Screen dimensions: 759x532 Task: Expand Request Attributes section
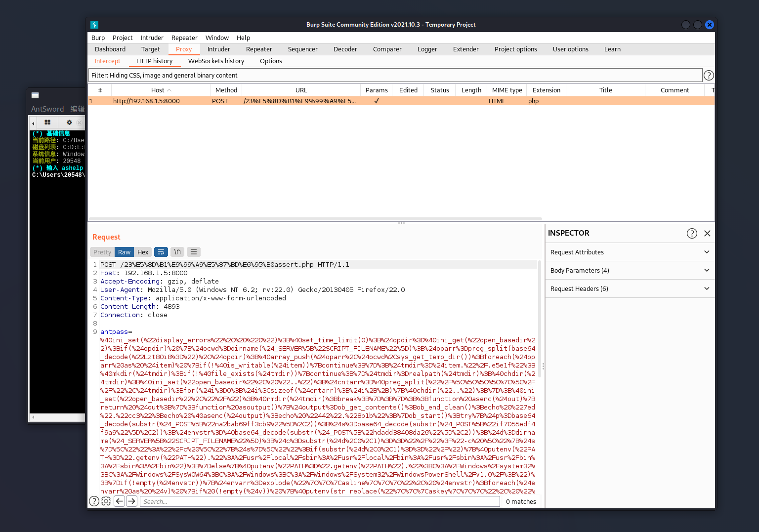tap(630, 252)
